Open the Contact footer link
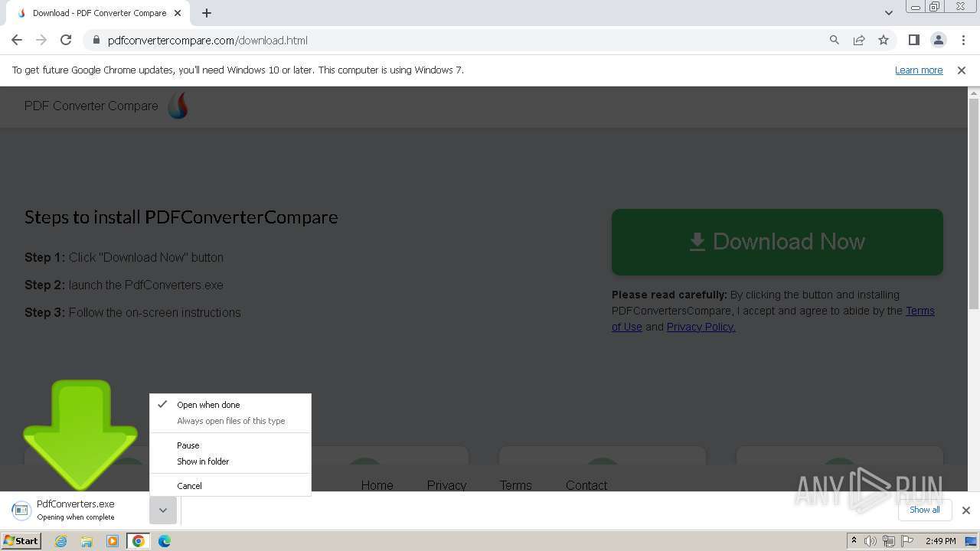980x551 pixels. [x=586, y=485]
